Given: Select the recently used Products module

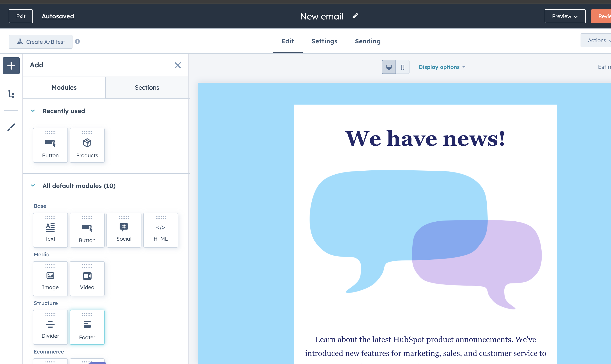Looking at the screenshot, I should pos(87,145).
